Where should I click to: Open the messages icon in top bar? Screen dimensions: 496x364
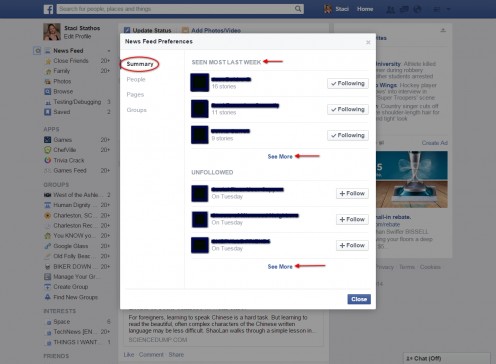(404, 9)
